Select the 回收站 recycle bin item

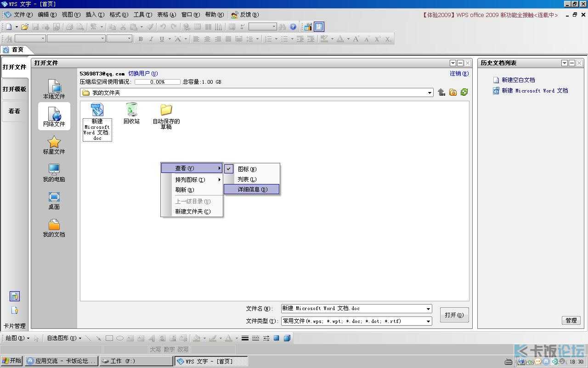click(x=131, y=113)
